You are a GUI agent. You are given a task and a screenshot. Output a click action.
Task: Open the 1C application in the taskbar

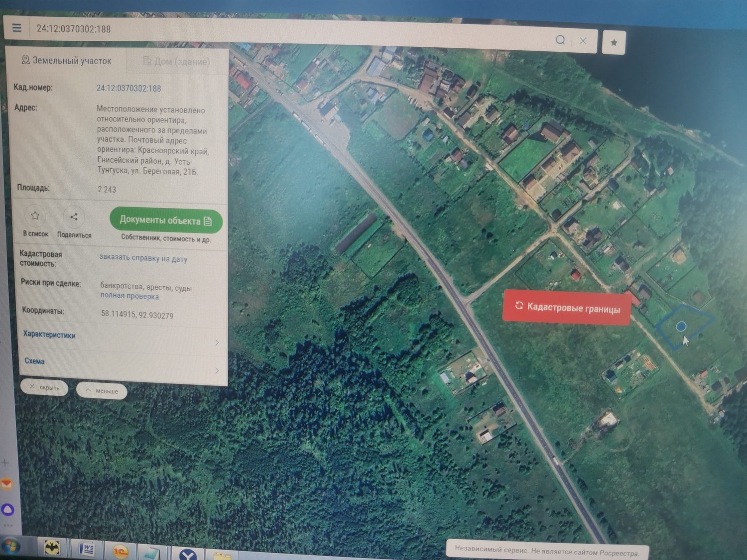point(120,552)
